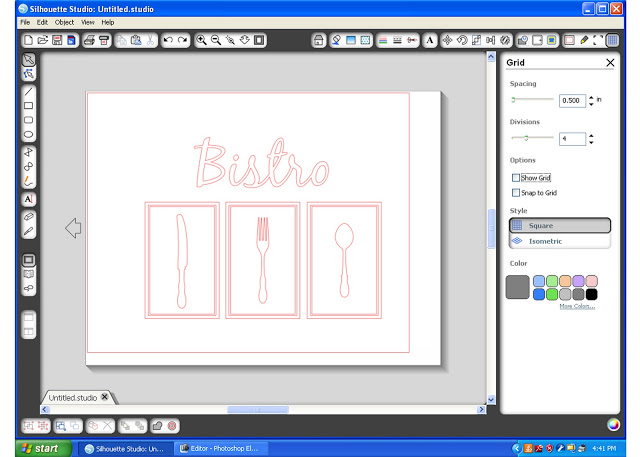Choose the Eraser tool
This screenshot has width=640, height=457.
coord(29,217)
